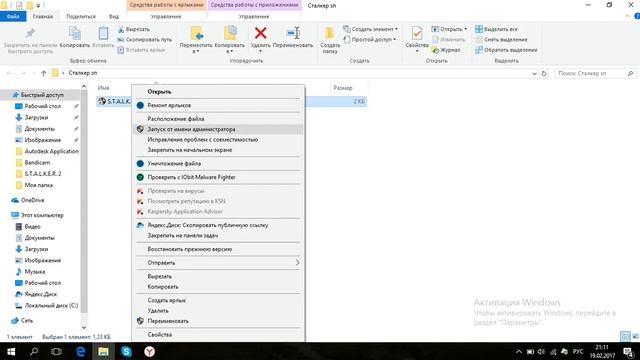640x360 pixels.
Task: Expand the Send to (Отправить) submenu
Action: [218, 262]
